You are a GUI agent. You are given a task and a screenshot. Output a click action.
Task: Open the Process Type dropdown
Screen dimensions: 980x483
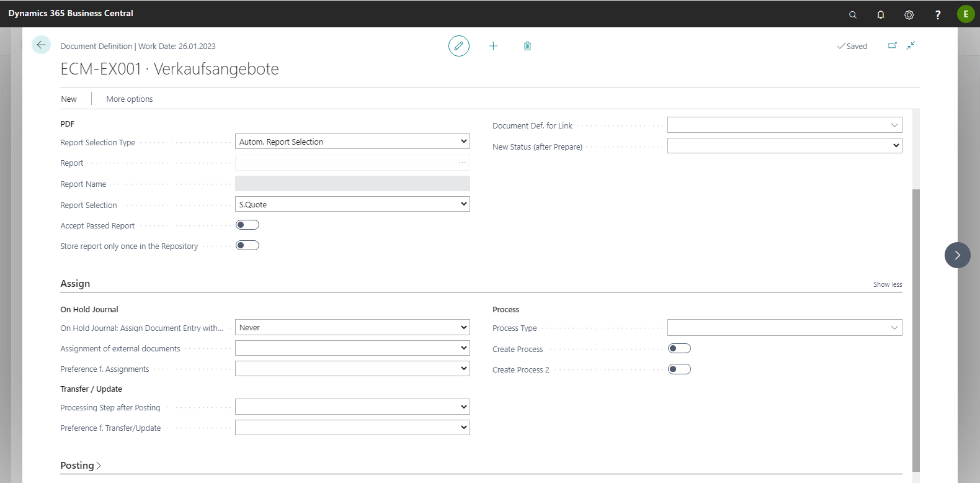coord(785,328)
